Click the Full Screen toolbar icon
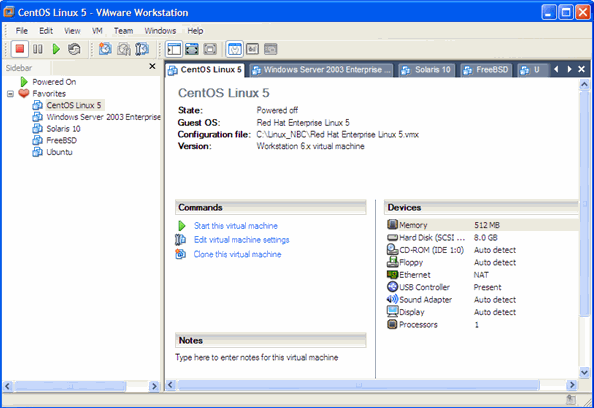Viewport: 594px width, 408px height. [192, 49]
